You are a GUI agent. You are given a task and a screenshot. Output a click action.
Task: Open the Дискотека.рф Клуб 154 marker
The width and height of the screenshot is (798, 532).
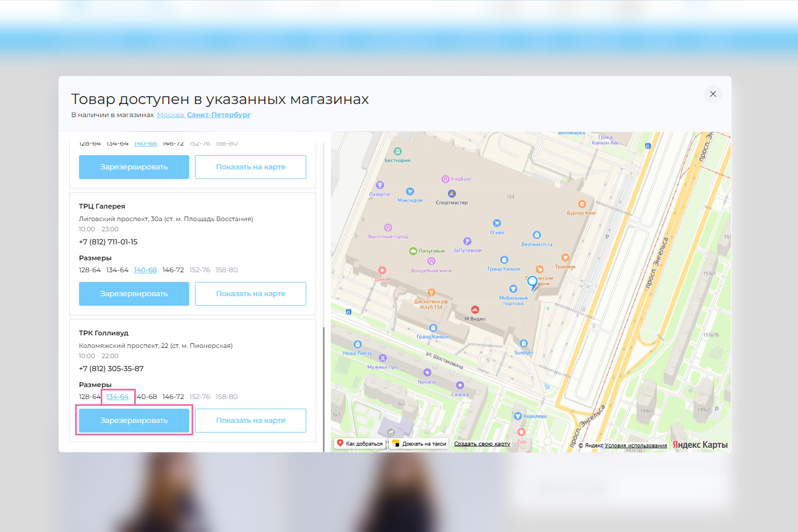click(x=431, y=293)
